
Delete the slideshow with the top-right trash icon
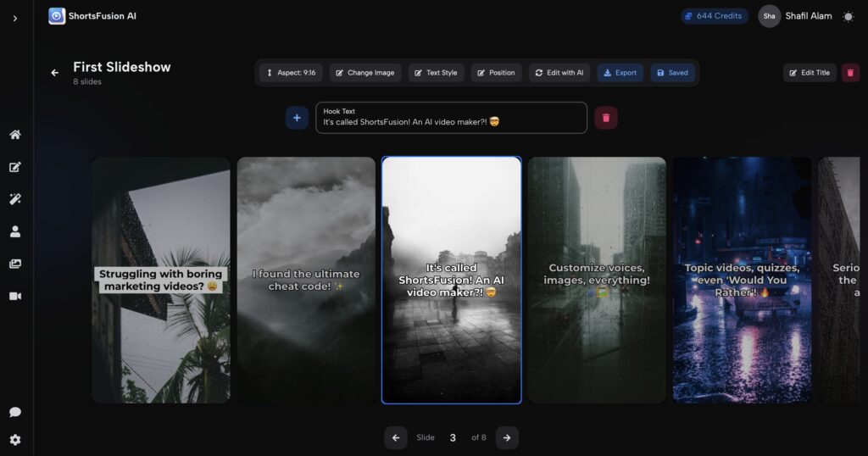tap(850, 73)
